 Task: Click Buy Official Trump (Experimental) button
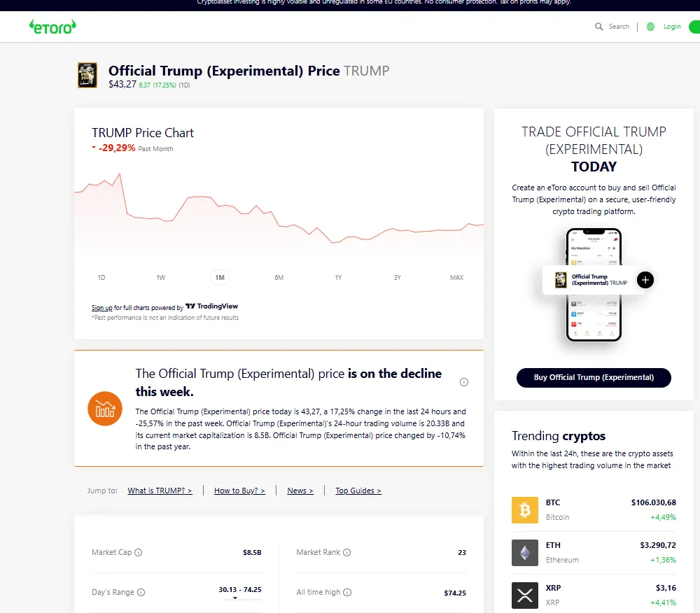[x=594, y=377]
